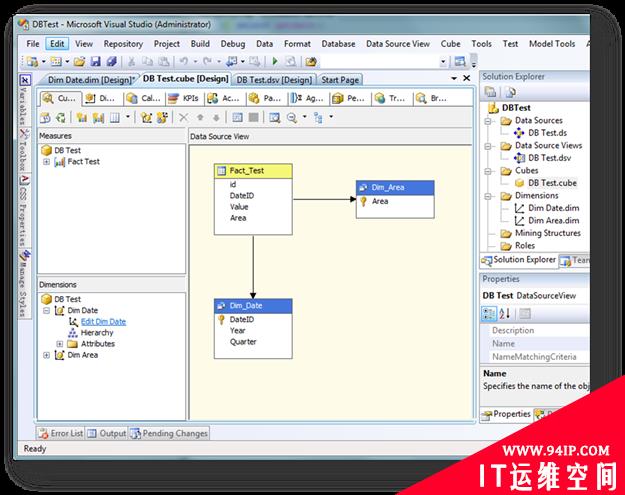Click the Quarter column in Dim_Date
Viewport: 625px width, 495px height.
coord(243,342)
